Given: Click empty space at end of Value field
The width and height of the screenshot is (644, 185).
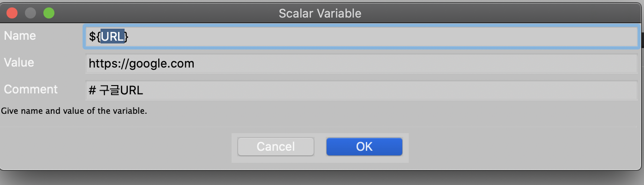Looking at the screenshot, I should pos(415,63).
